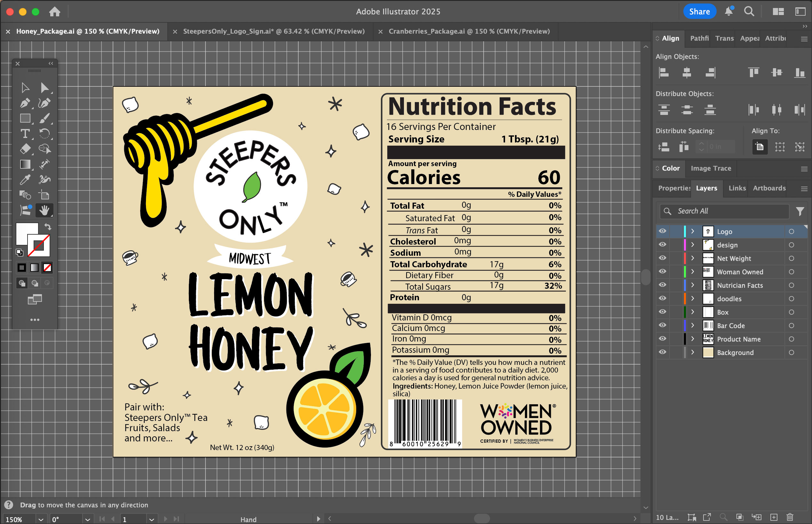Hide the Background layer
This screenshot has height=524, width=812.
662,352
